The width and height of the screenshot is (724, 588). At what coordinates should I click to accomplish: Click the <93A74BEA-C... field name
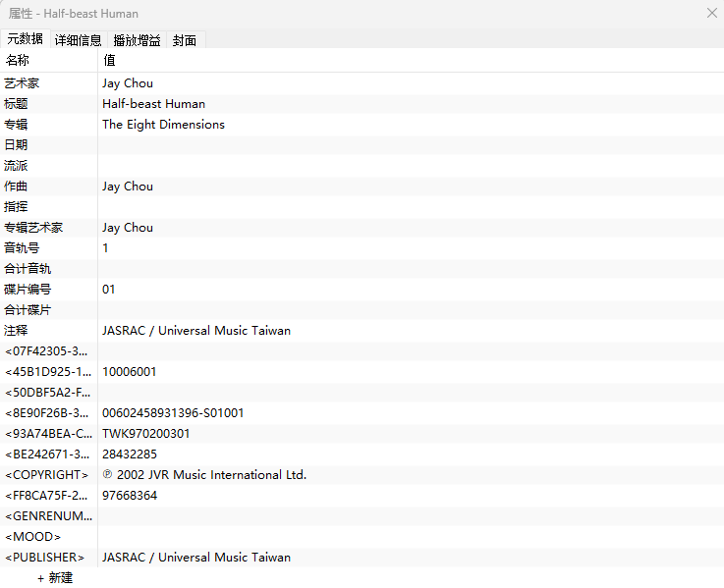coord(48,434)
